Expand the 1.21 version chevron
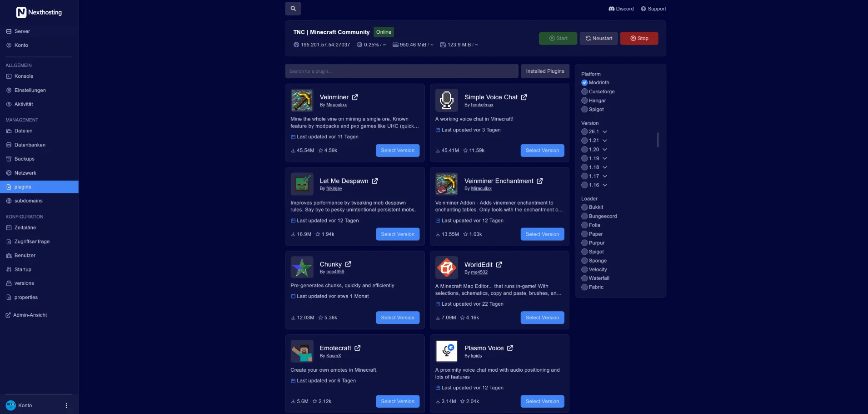The image size is (868, 414). coord(605,141)
